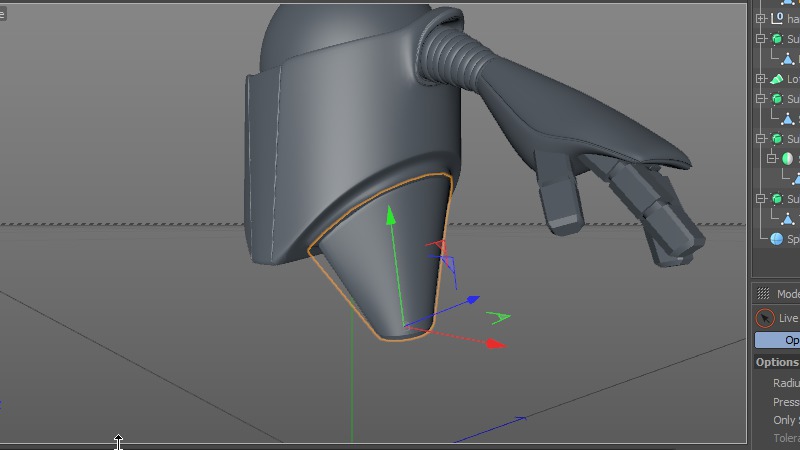Image resolution: width=800 pixels, height=450 pixels.
Task: Collapse the Subdivision Surface directly above Sphere
Action: click(761, 199)
